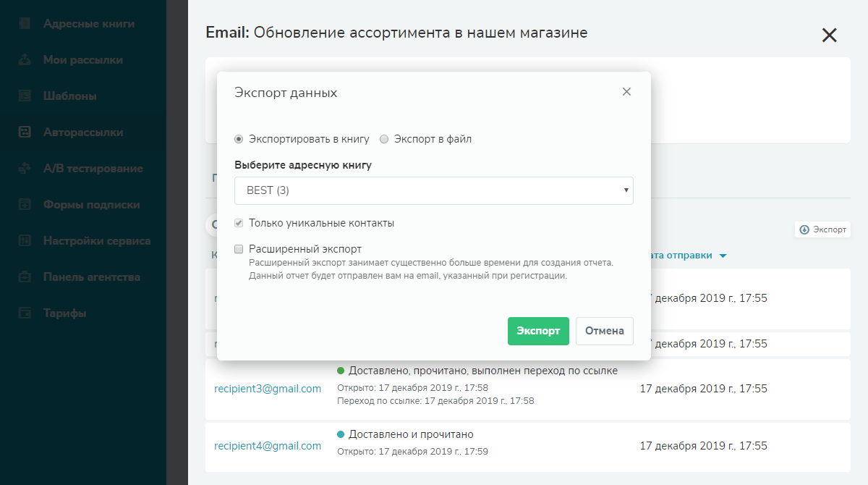The width and height of the screenshot is (868, 485).
Task: Click the My campaigns sidebar icon
Action: tap(25, 60)
